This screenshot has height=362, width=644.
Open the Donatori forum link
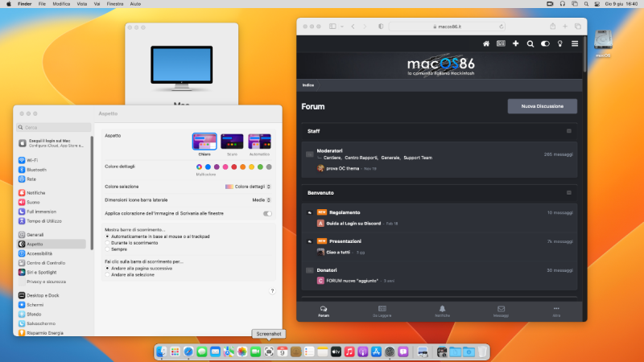pos(327,270)
